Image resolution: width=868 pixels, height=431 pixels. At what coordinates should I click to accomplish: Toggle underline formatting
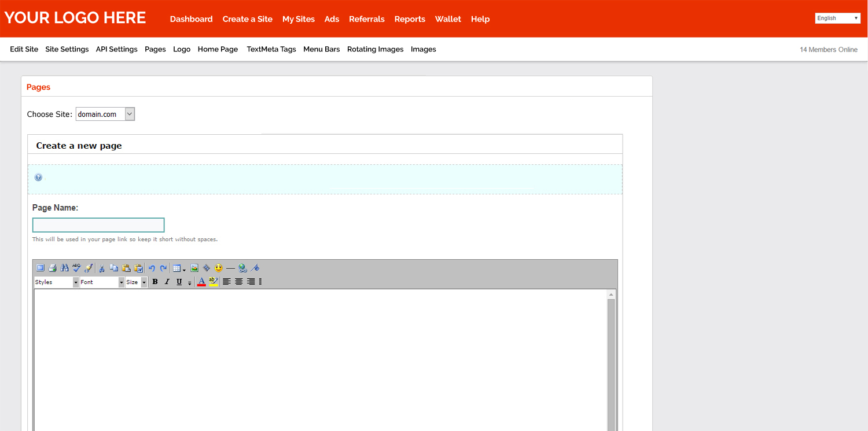pyautogui.click(x=179, y=282)
